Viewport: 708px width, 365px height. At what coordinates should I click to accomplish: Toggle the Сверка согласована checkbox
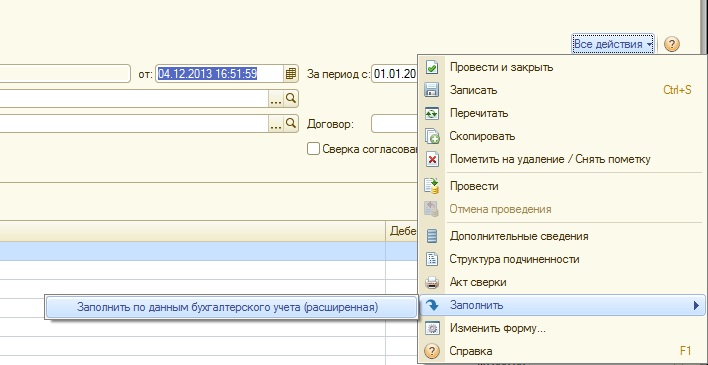click(313, 149)
